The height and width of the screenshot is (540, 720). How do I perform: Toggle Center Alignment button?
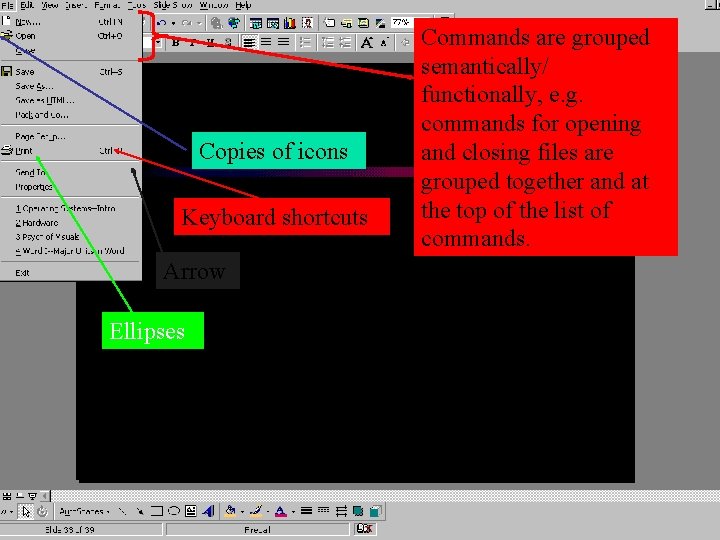(x=266, y=43)
